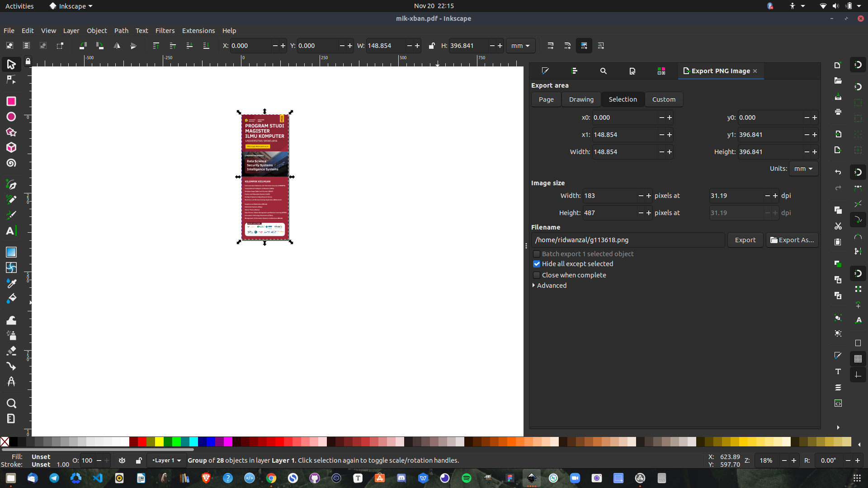Image resolution: width=868 pixels, height=488 pixels.
Task: Select the Eraser tool
Action: pyautogui.click(x=11, y=351)
